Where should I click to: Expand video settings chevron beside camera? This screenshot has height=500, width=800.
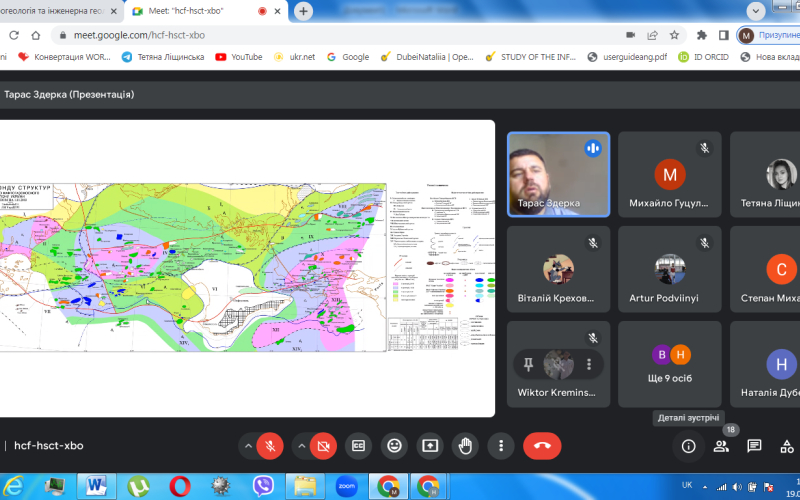click(302, 446)
